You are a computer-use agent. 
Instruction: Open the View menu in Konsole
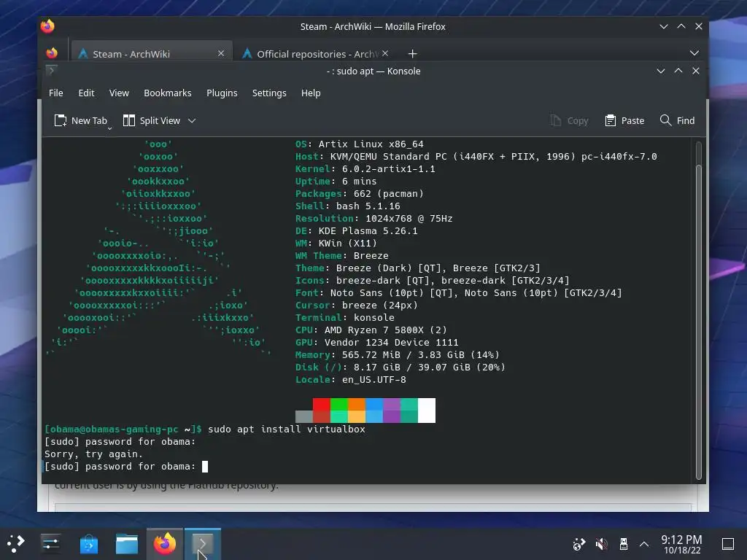click(x=119, y=93)
